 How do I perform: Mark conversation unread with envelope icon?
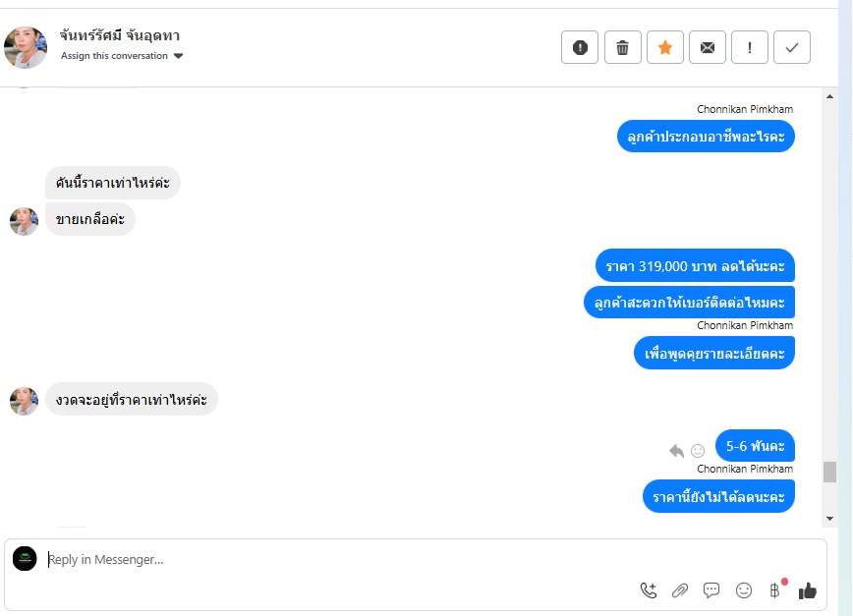click(x=708, y=47)
